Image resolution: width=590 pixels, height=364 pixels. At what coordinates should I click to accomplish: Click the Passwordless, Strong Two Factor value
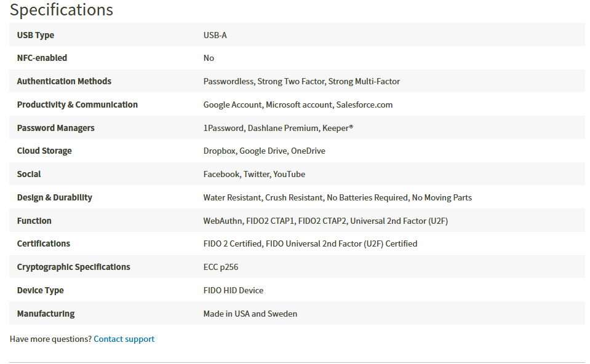pos(301,81)
